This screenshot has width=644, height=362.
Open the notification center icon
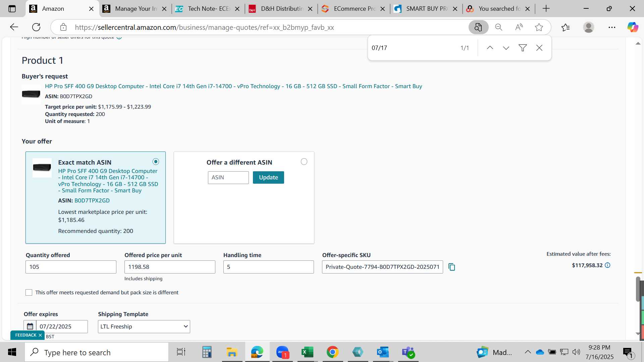[x=628, y=352]
